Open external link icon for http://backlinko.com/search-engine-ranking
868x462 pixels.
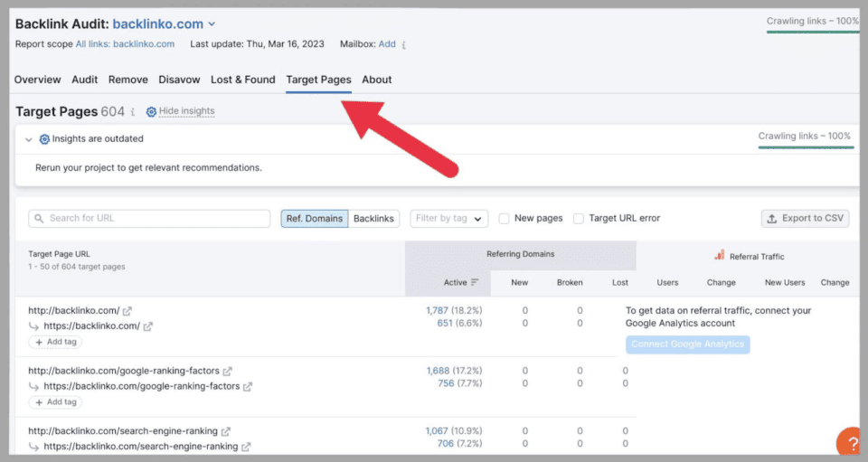click(x=226, y=431)
